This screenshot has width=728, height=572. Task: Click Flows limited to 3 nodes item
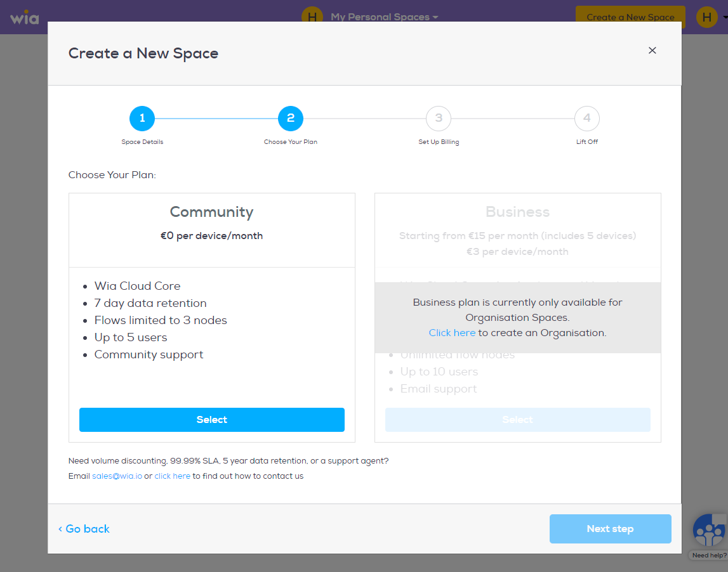pos(161,320)
